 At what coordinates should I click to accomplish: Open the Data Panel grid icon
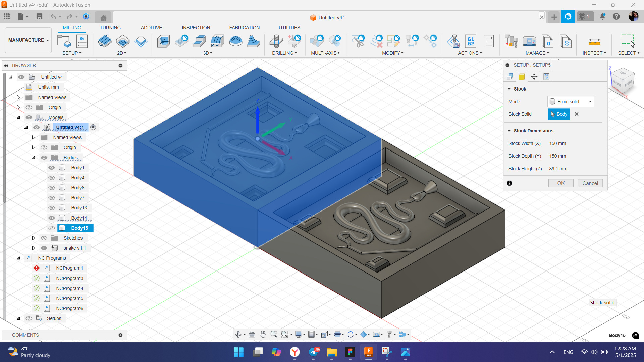(x=7, y=16)
